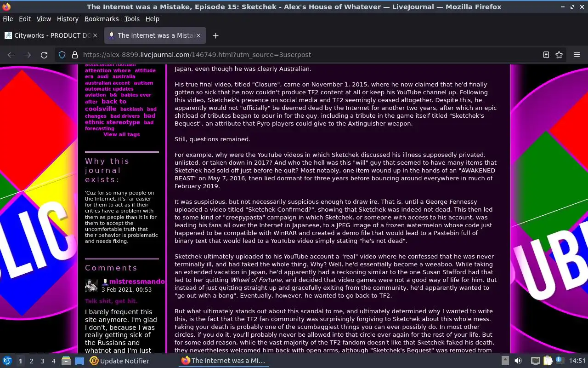Open the File menu
588x368 pixels.
8,19
